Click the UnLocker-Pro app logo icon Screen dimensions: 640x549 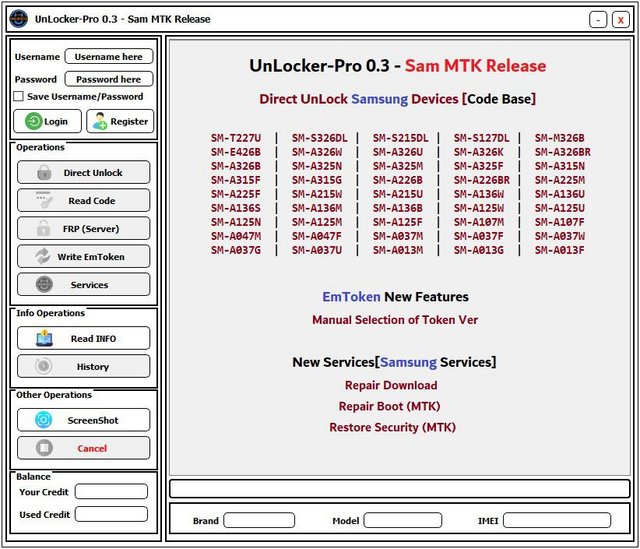pyautogui.click(x=19, y=19)
